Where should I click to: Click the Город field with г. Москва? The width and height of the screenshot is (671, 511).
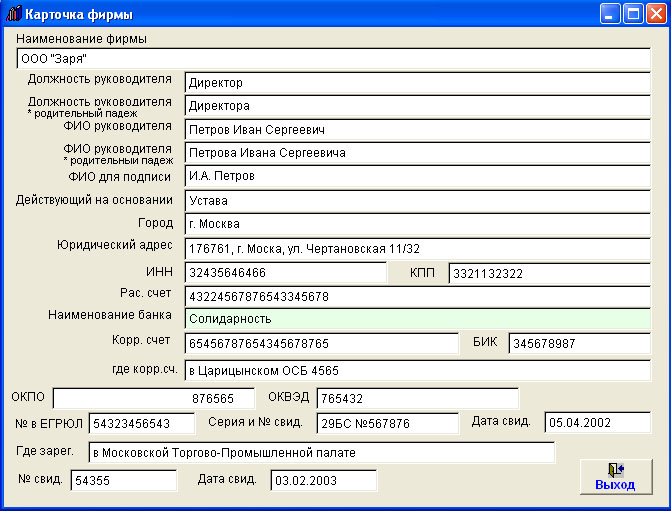[x=418, y=224]
